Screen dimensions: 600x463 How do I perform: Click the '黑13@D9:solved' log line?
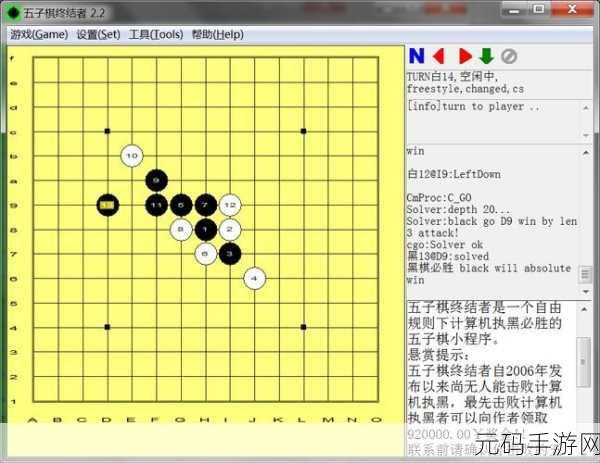click(x=448, y=256)
